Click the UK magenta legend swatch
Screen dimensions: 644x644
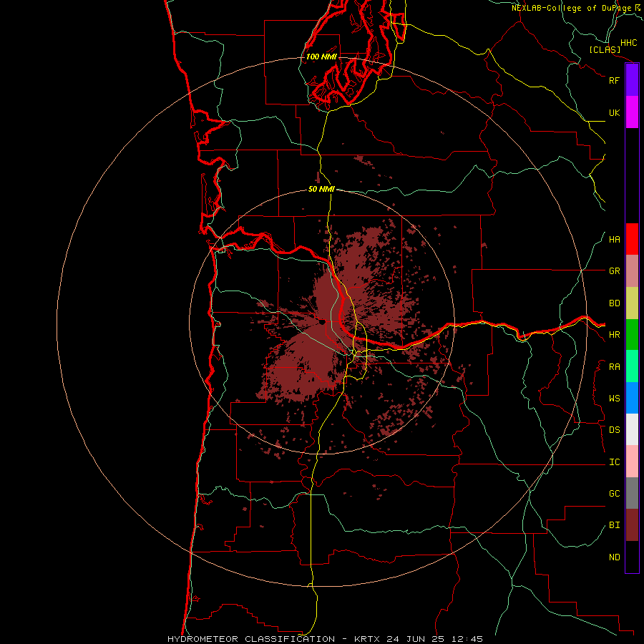pyautogui.click(x=632, y=112)
